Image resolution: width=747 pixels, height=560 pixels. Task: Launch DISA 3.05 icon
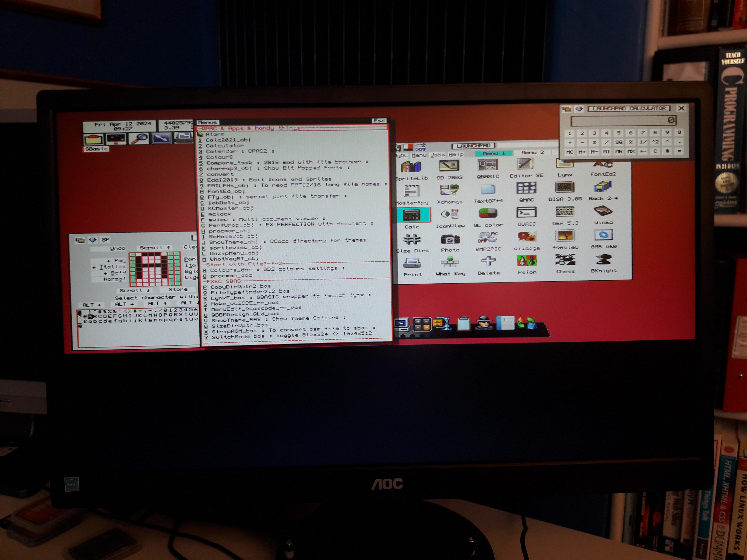[x=565, y=188]
